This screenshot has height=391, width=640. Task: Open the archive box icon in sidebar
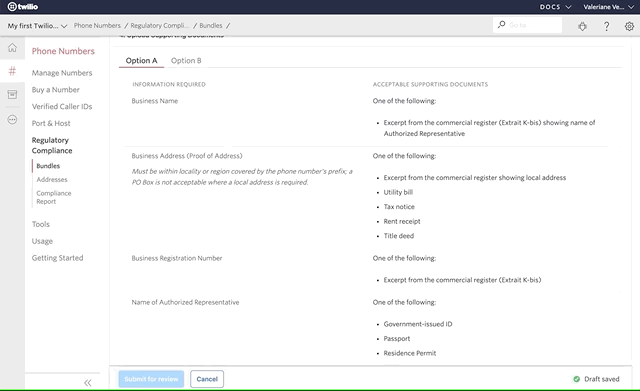pos(12,95)
